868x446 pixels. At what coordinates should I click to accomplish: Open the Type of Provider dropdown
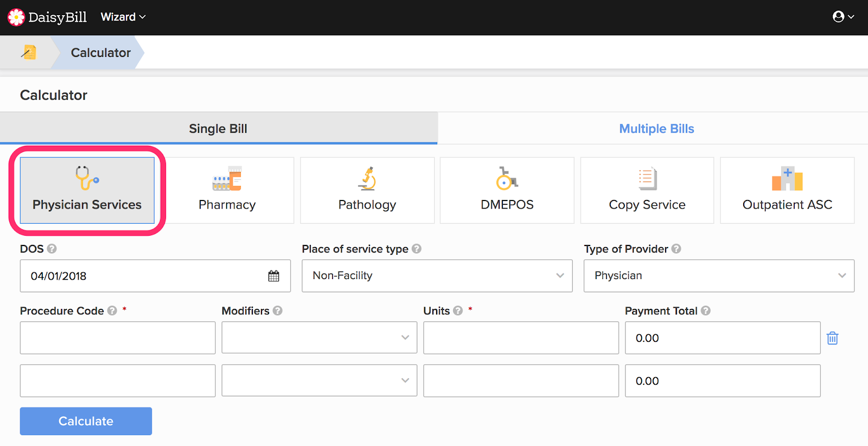[719, 276]
